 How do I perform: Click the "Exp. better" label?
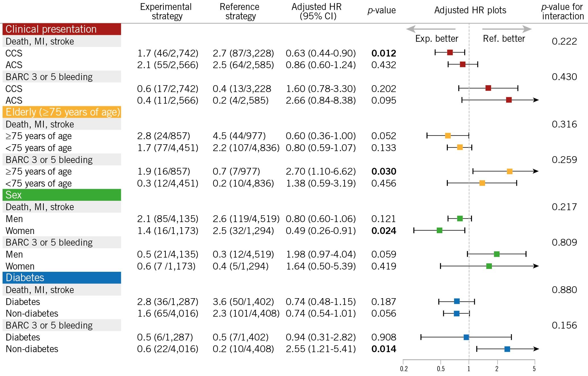click(437, 39)
